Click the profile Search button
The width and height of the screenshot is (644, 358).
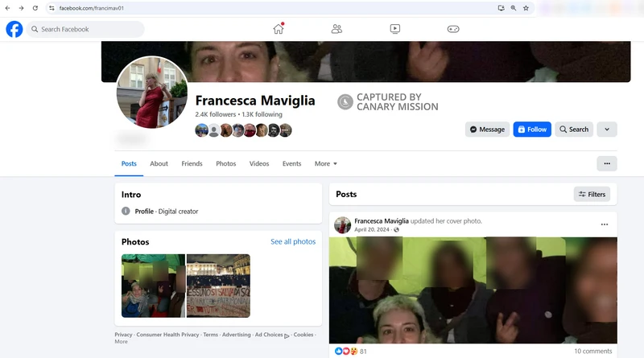pos(574,130)
